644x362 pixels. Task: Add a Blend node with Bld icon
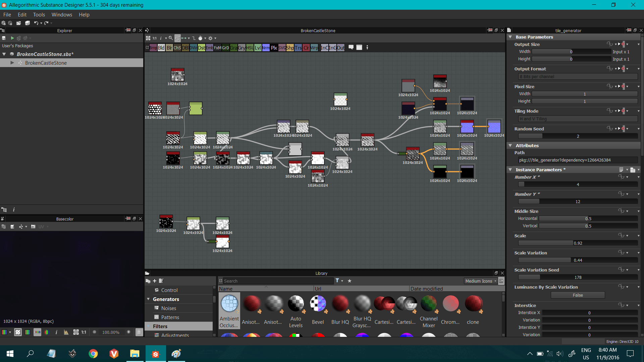click(x=161, y=48)
